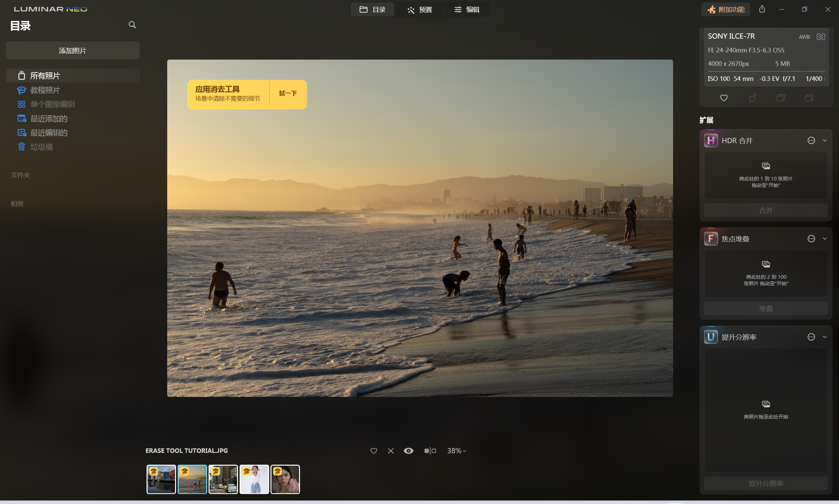The width and height of the screenshot is (839, 504).
Task: Click the 焦点堆叠 options ellipsis icon
Action: 811,239
